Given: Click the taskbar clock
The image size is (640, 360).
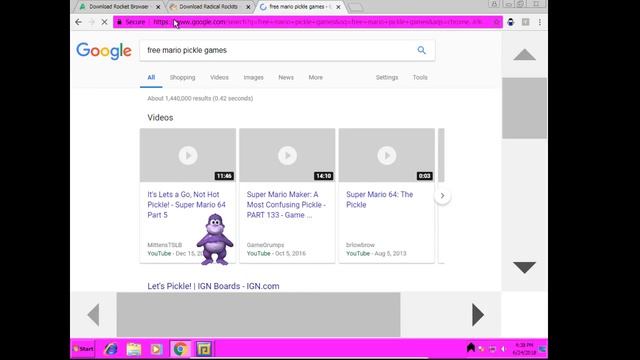Looking at the screenshot, I should point(524,349).
